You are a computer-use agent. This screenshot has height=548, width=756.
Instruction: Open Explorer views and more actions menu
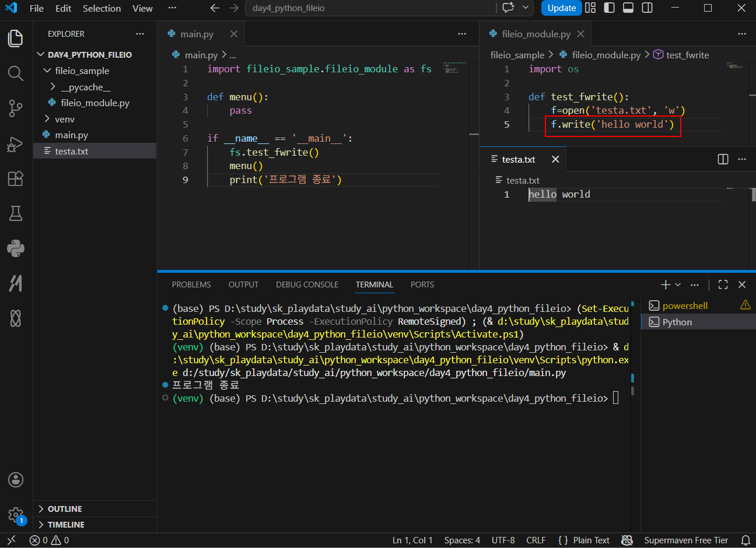[x=139, y=34]
